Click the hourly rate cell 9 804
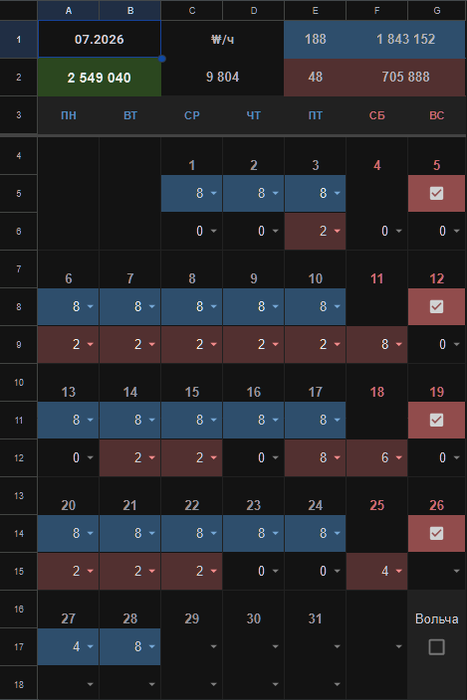The image size is (467, 700). (x=222, y=77)
